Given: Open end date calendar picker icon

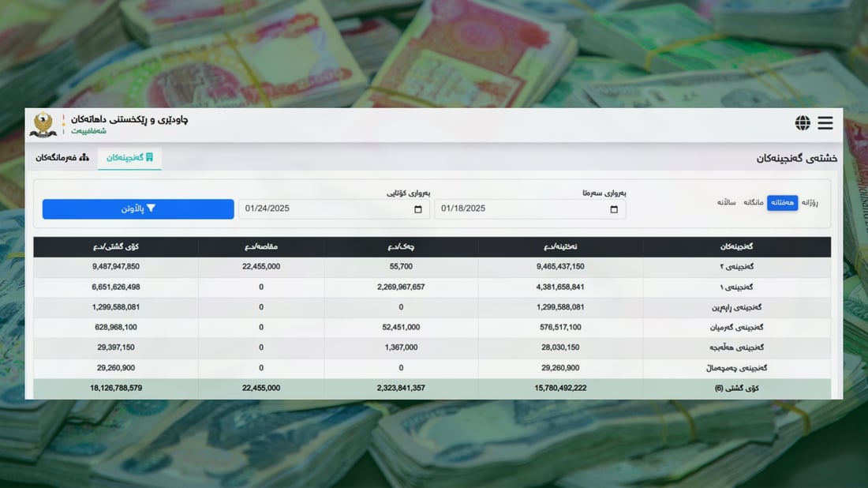Looking at the screenshot, I should (x=418, y=209).
